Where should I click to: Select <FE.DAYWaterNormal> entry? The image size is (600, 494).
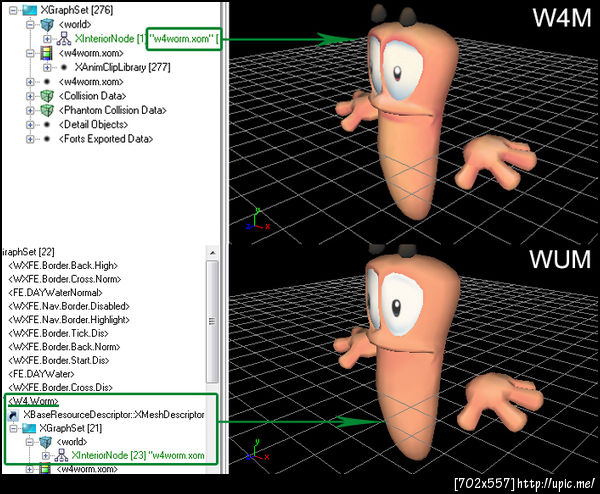pyautogui.click(x=55, y=293)
